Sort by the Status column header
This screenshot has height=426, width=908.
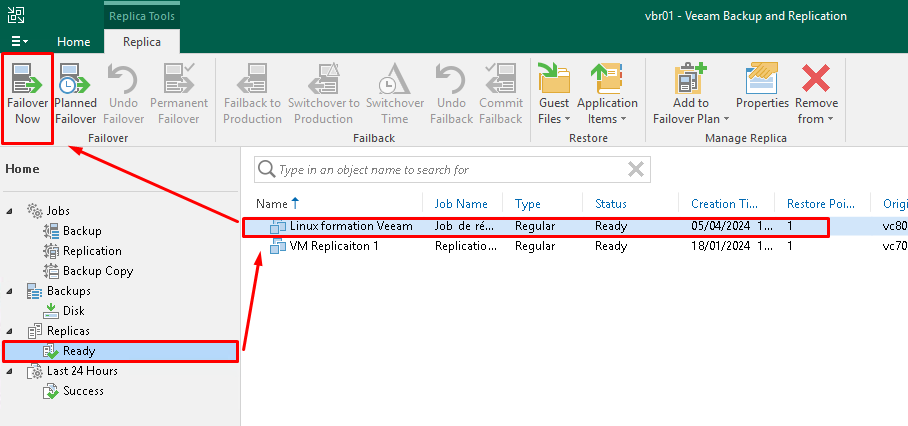coord(611,204)
